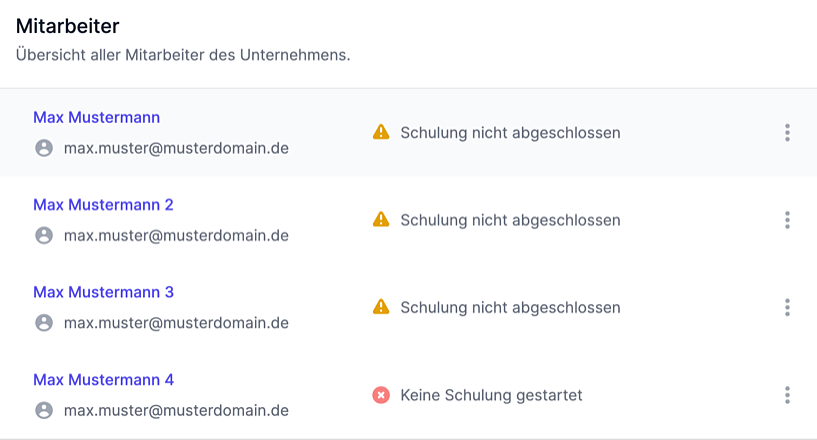Click the user avatar icon under Max Mustermann 4
This screenshot has width=817, height=440.
(x=43, y=410)
